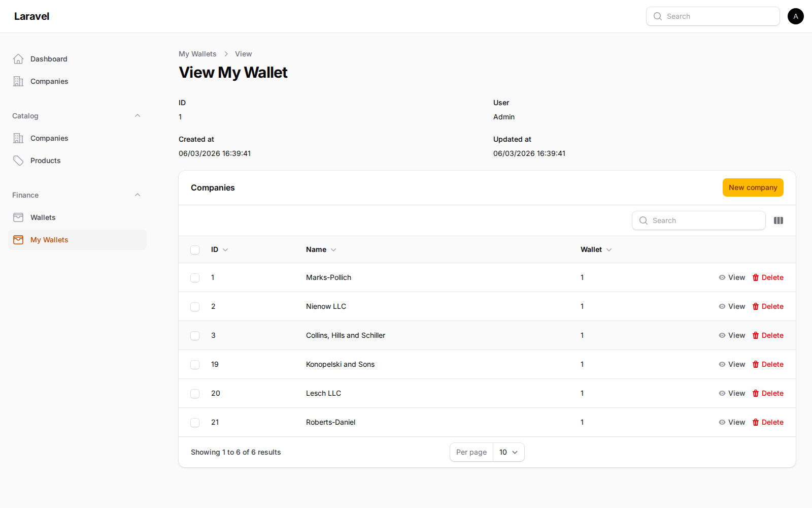The height and width of the screenshot is (508, 812).
Task: Click the Wallets icon in the Finance section
Action: [18, 217]
